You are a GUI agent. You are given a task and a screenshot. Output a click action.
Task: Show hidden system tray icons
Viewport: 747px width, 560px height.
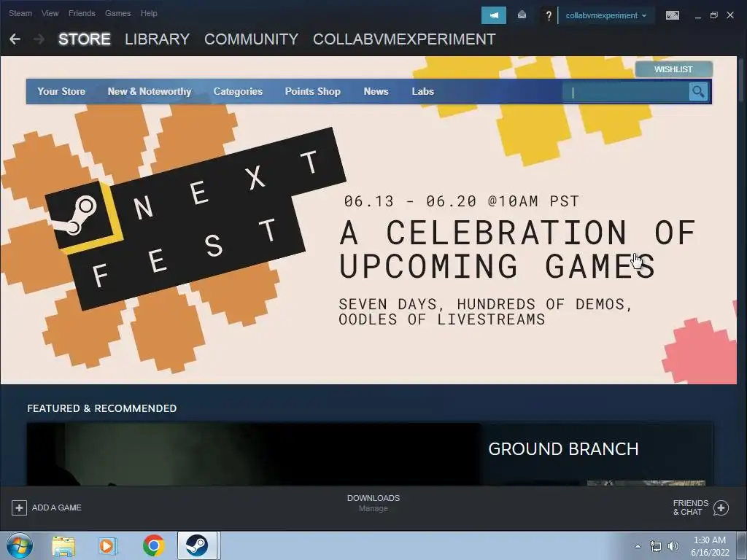click(x=638, y=546)
